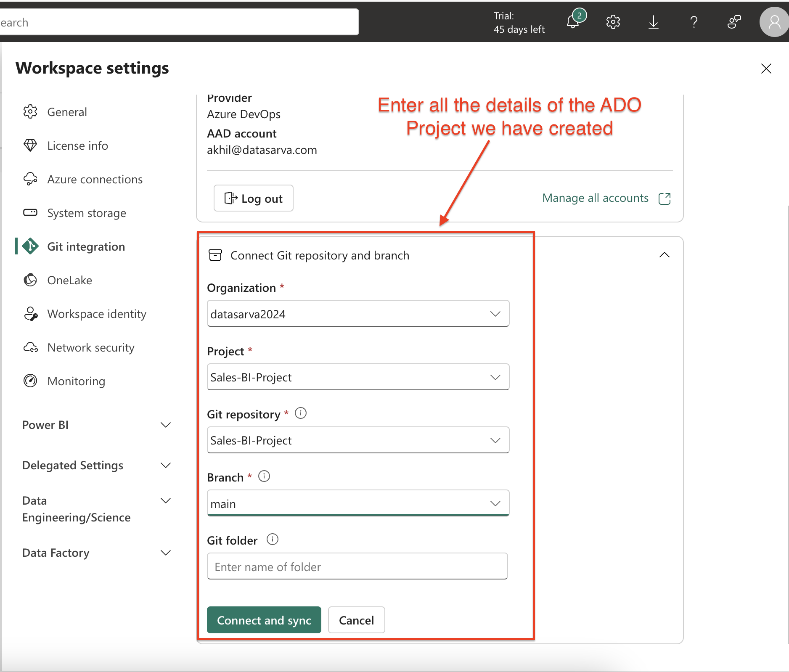Screen dimensions: 789x672
Task: Open Monitoring settings
Action: pyautogui.click(x=76, y=381)
